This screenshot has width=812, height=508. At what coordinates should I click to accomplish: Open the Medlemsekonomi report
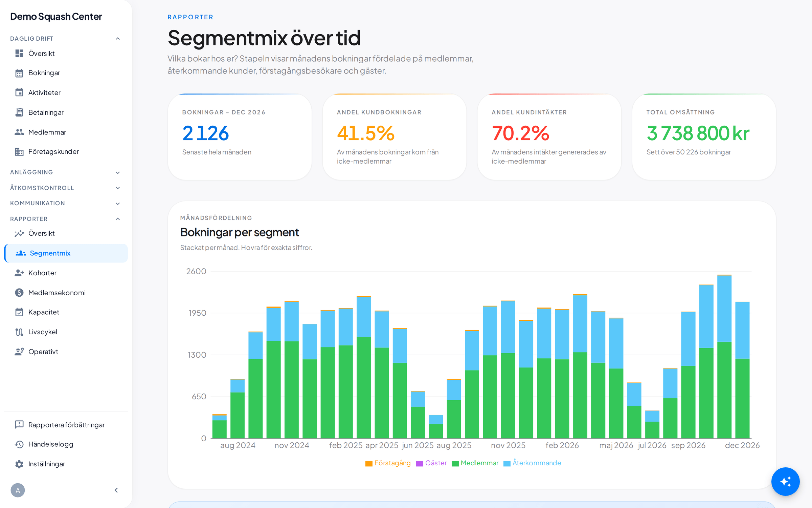[66, 292]
